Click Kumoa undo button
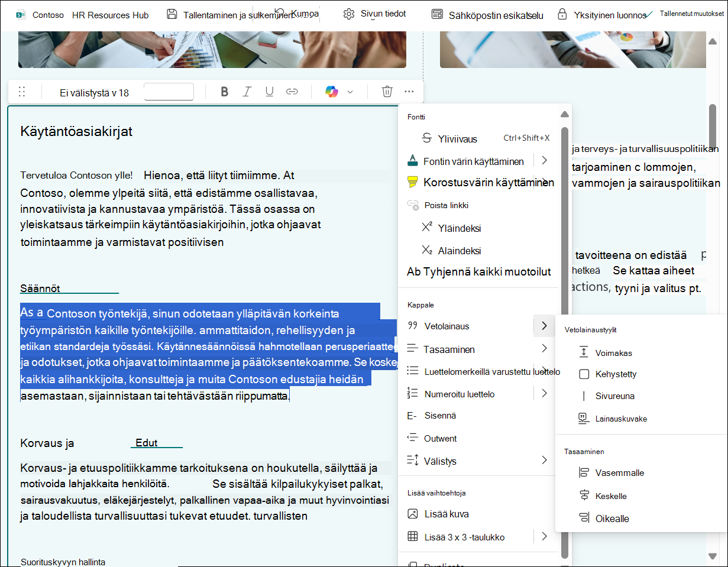This screenshot has height=567, width=728. [297, 13]
